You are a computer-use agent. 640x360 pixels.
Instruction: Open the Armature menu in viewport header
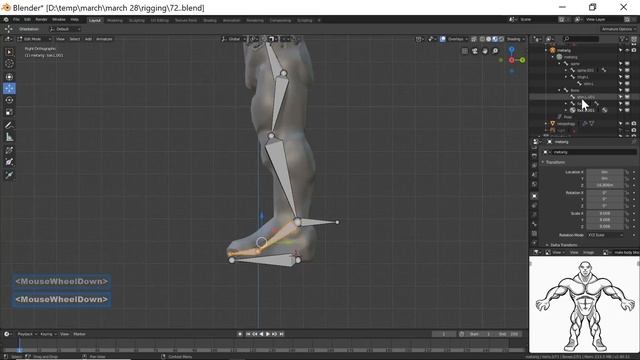[104, 39]
